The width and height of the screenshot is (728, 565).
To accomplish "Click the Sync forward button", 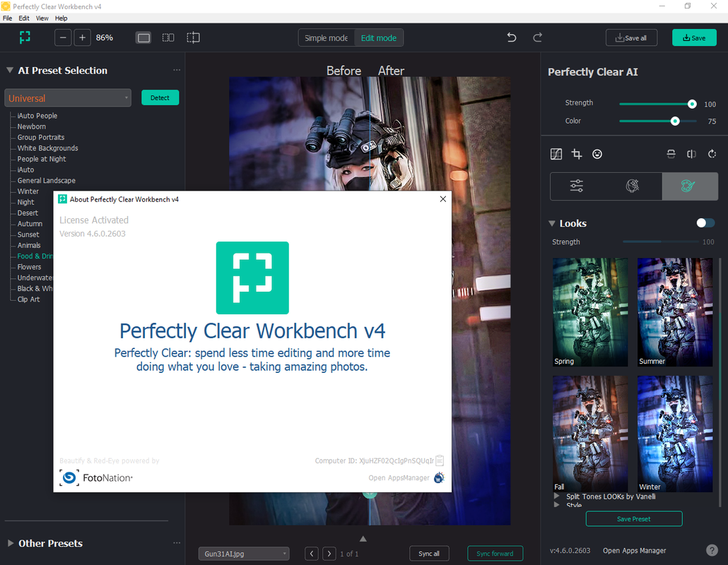I will point(495,554).
